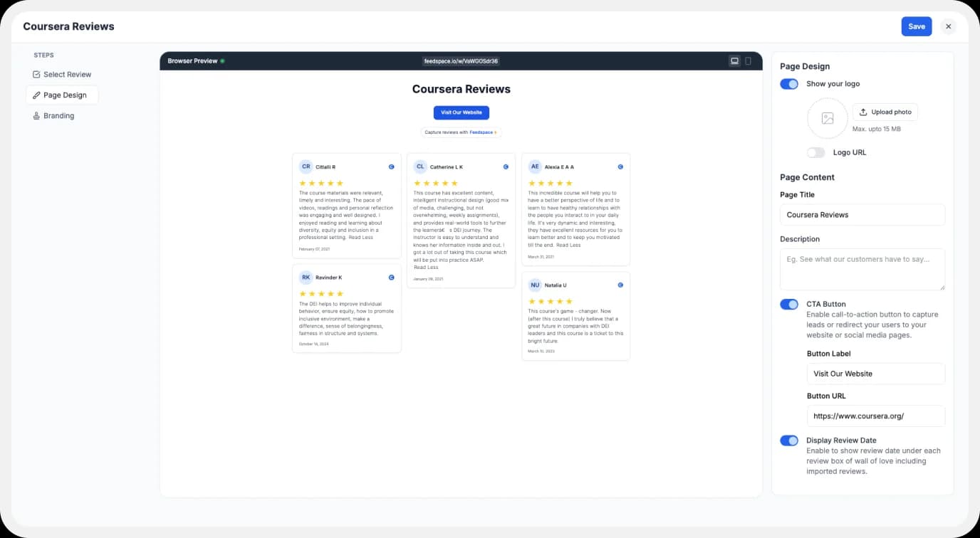Click the info icon on Catherine L K's review
This screenshot has height=538, width=980.
[x=506, y=167]
